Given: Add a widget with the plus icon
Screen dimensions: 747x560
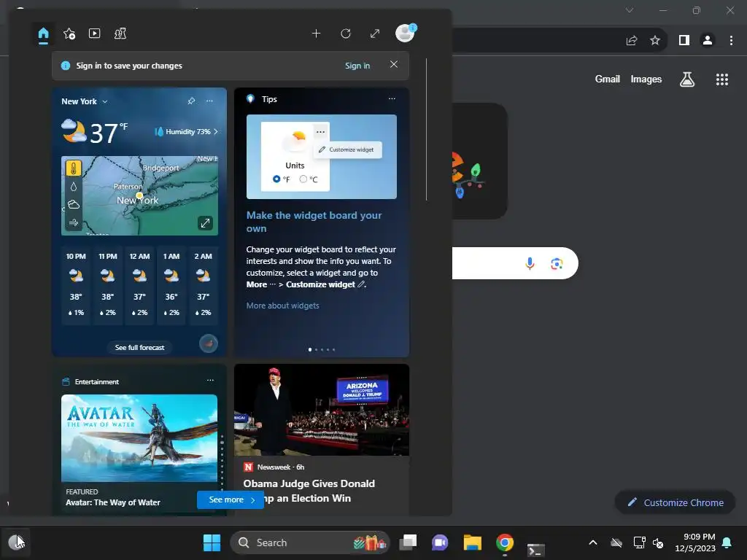Looking at the screenshot, I should tap(317, 34).
